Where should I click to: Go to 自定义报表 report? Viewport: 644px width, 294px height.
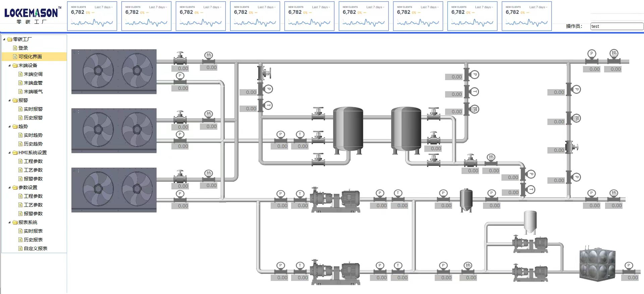(x=36, y=248)
